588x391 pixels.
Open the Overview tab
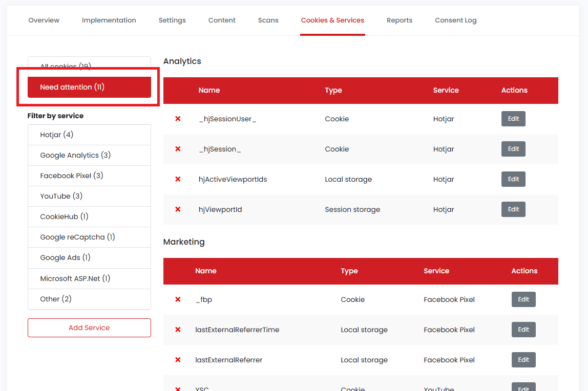(x=44, y=20)
